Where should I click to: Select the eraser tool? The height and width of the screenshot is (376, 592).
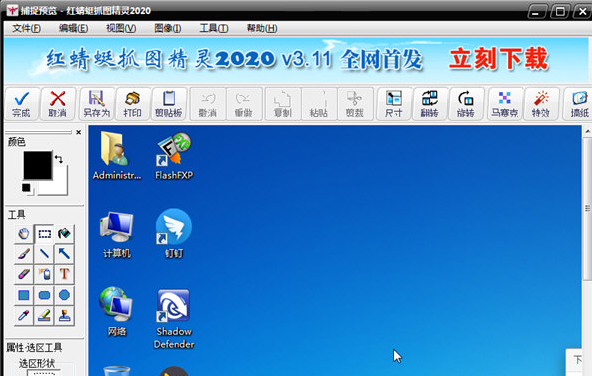(x=24, y=274)
